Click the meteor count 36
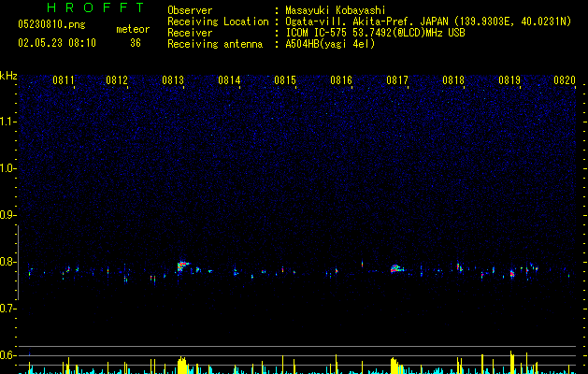The height and width of the screenshot is (374, 588). coord(136,43)
